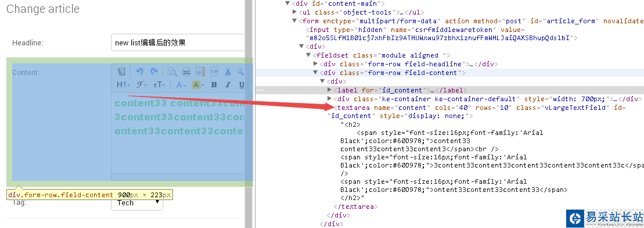Viewport: 644px width, 228px height.
Task: Select the csrf token value string line
Action: (441, 38)
